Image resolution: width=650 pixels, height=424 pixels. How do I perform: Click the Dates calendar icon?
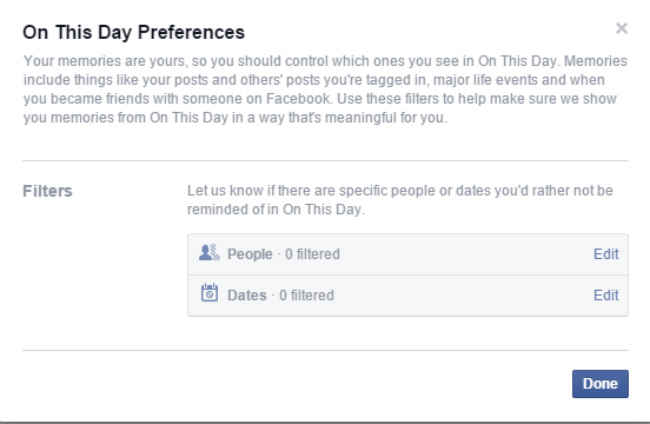pos(209,293)
